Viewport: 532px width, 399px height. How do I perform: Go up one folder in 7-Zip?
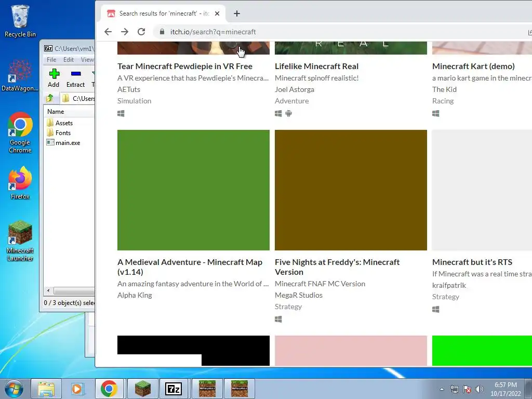coord(49,98)
